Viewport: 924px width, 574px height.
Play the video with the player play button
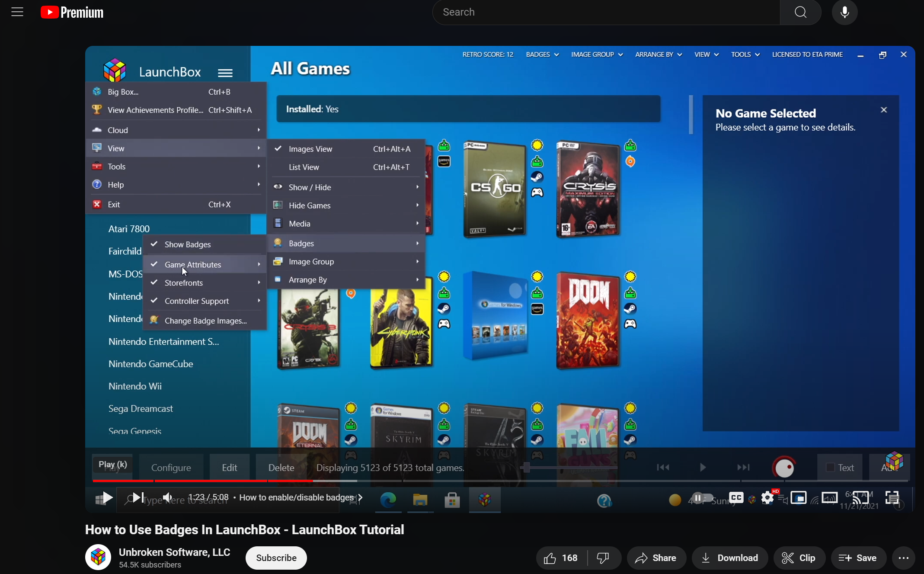(107, 498)
